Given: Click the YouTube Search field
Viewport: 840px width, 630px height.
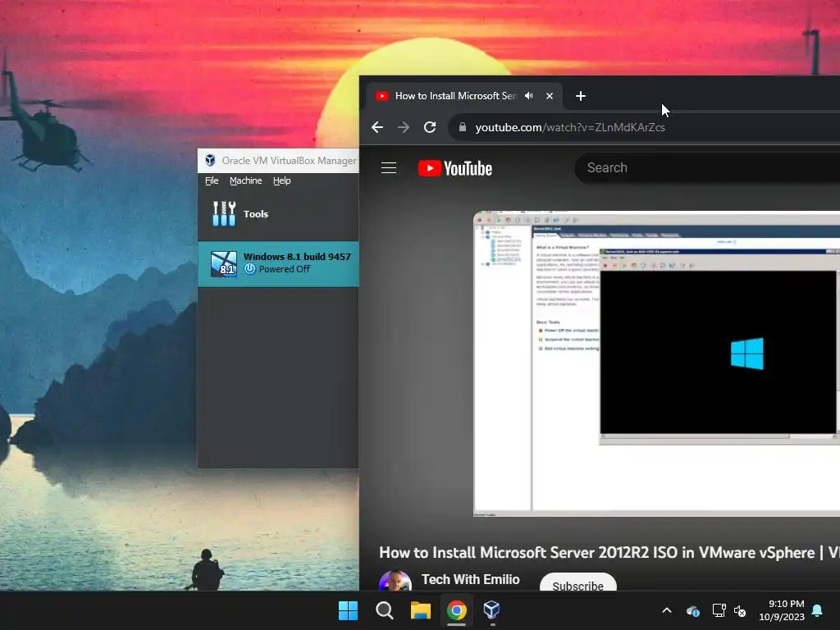Looking at the screenshot, I should coord(707,167).
